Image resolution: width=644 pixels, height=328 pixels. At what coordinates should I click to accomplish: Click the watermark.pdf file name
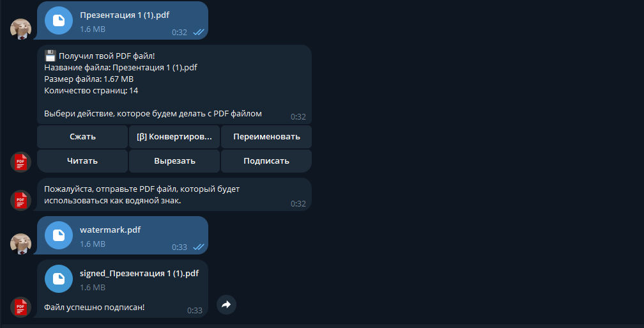(x=110, y=230)
